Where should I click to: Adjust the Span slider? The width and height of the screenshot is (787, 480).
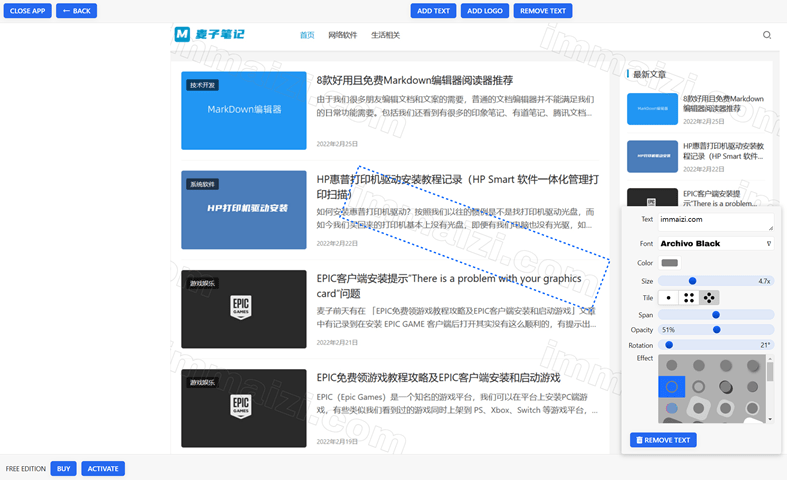pyautogui.click(x=716, y=315)
